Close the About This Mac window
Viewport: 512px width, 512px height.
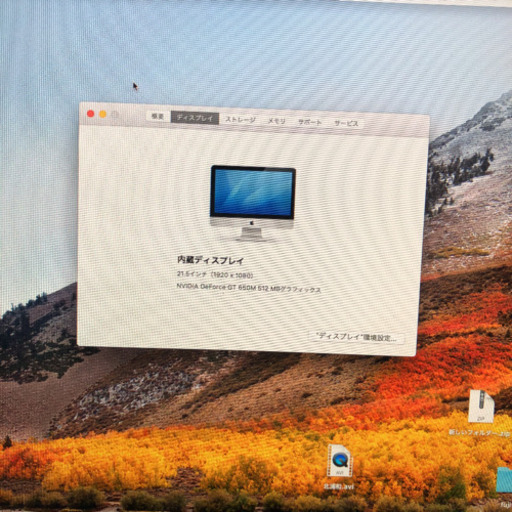pos(90,114)
